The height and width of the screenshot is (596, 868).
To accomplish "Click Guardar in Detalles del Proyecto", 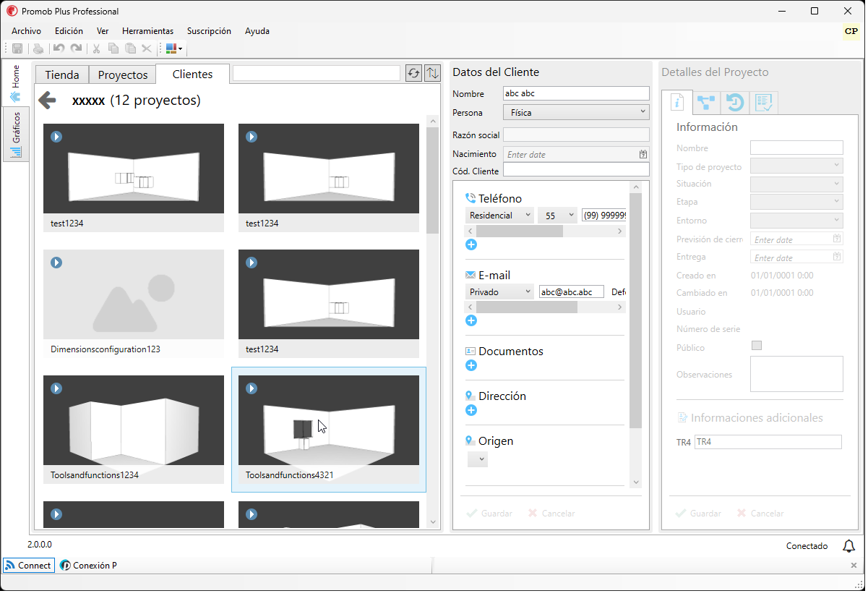I will 697,513.
